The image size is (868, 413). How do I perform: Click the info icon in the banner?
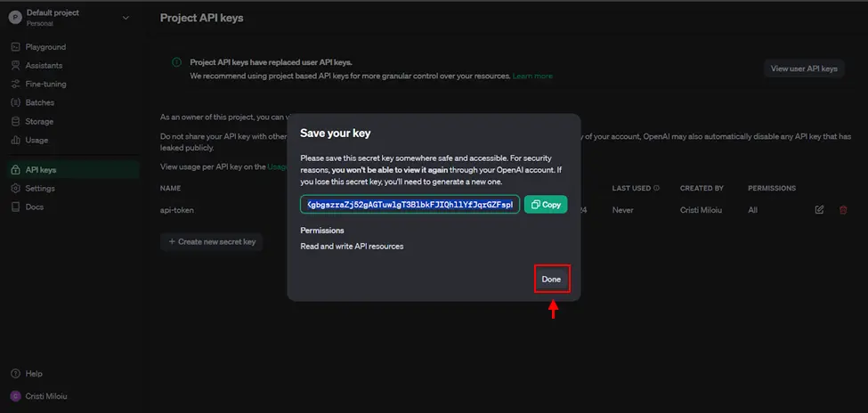coord(176,62)
